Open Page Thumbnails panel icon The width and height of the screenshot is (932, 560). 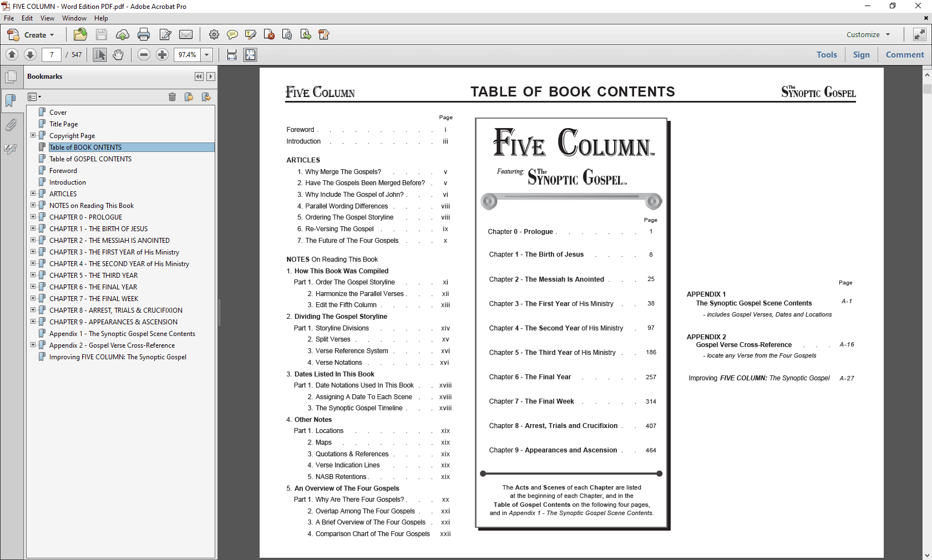pyautogui.click(x=11, y=77)
